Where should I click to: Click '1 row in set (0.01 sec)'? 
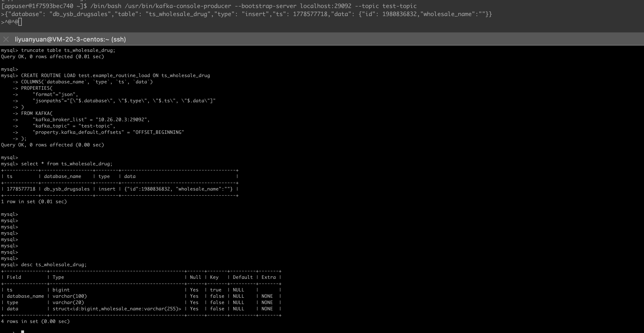tap(34, 201)
